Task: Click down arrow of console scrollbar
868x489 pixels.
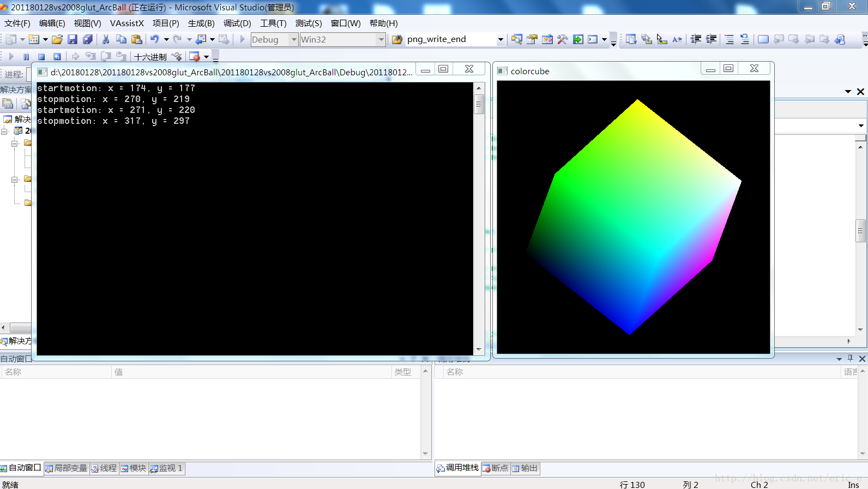Action: (x=479, y=349)
